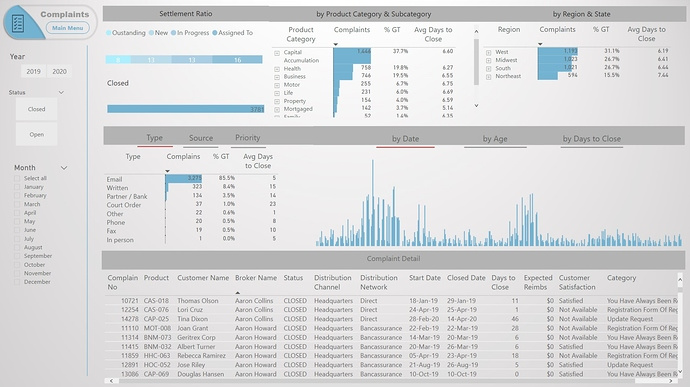The height and width of the screenshot is (387, 690).
Task: Click the product table scroll down arrow
Action: [476, 106]
